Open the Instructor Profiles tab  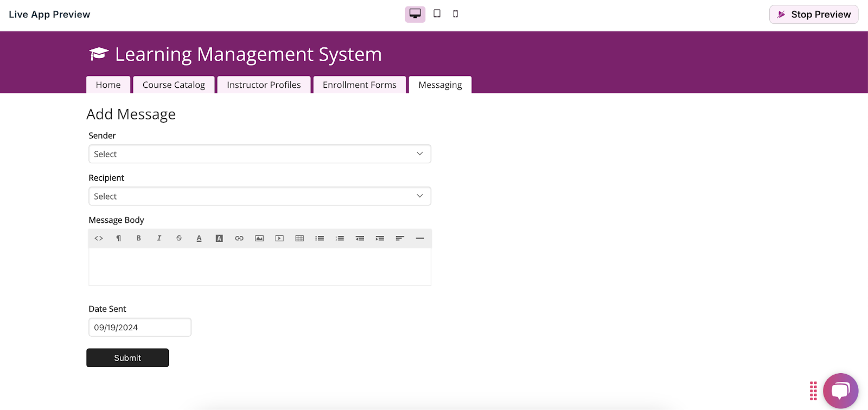coord(264,85)
